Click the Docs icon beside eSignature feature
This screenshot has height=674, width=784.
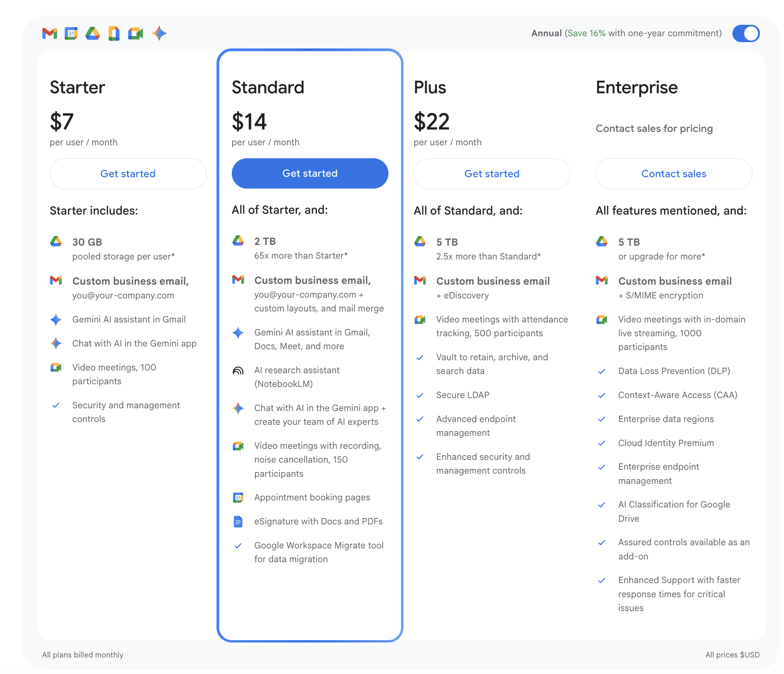click(238, 521)
